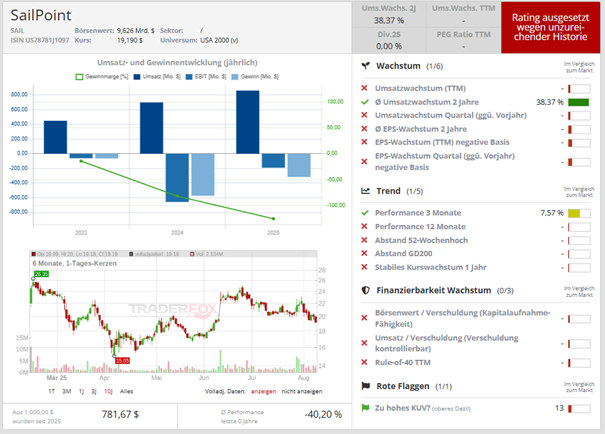
Task: Click the red X beside Stabiles Kurswachstum 1 Jahr
Action: pos(364,267)
